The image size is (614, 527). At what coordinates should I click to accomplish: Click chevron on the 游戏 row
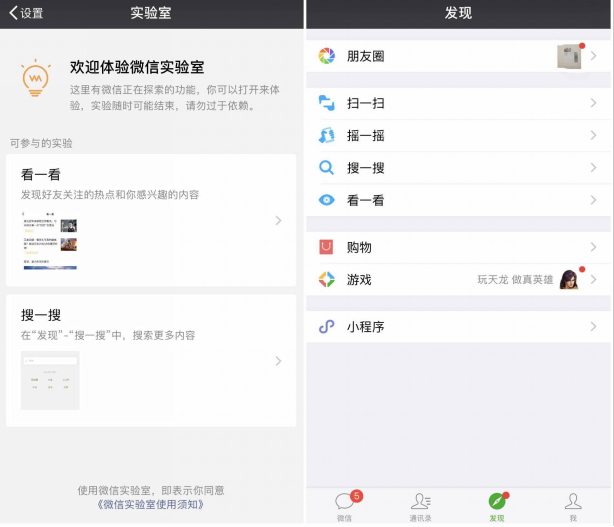click(x=594, y=280)
